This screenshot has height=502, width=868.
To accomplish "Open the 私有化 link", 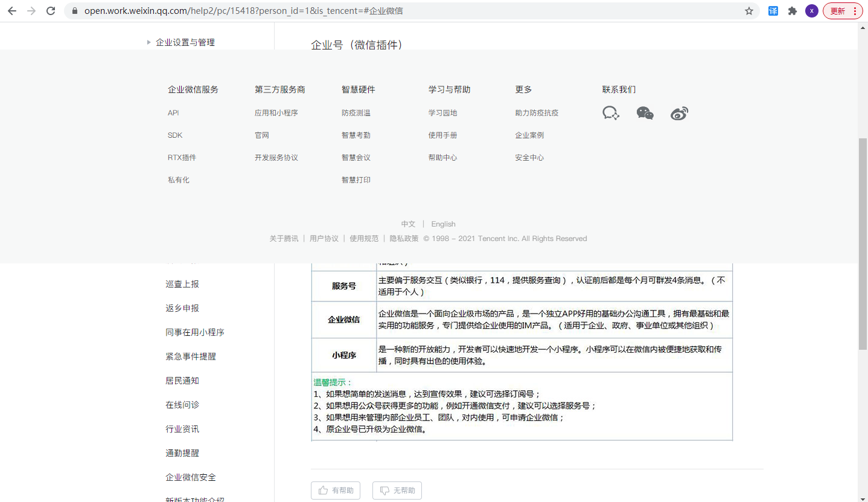I will (x=179, y=180).
